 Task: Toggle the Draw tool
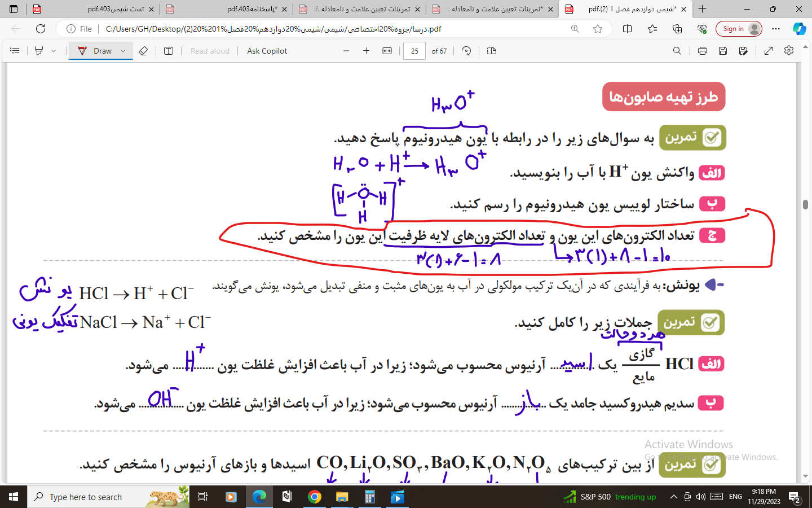coord(95,51)
